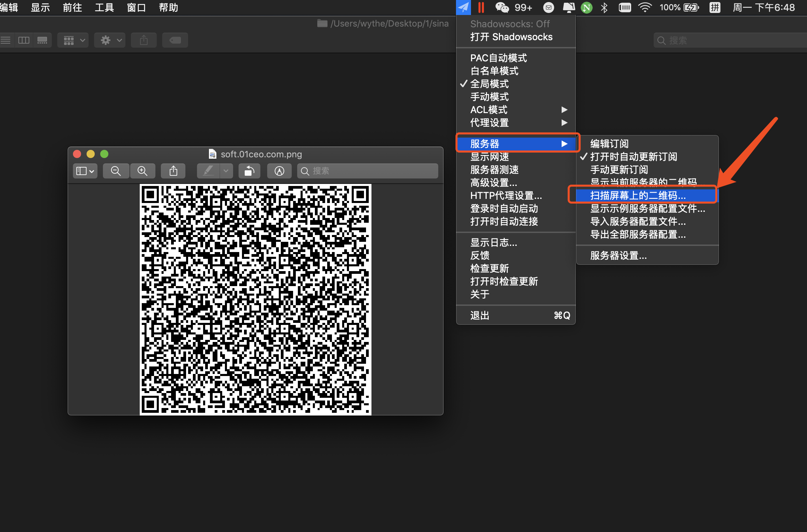Rotate the image in Preview
This screenshot has width=807, height=532.
click(249, 171)
